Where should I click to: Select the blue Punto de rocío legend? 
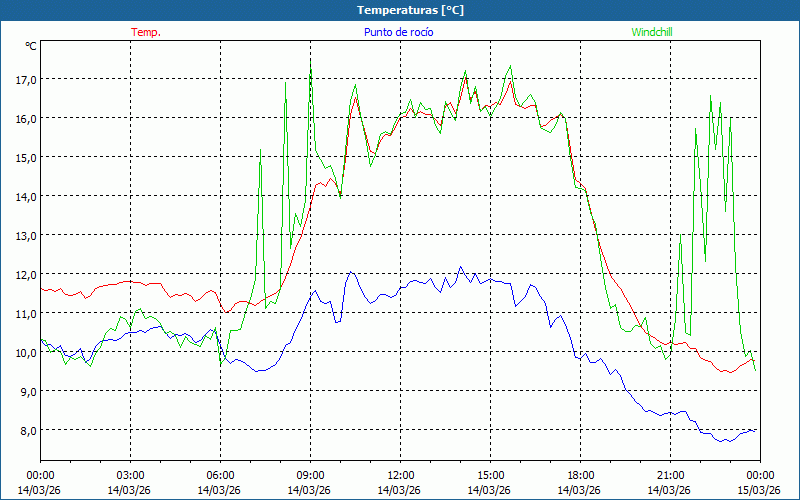click(x=399, y=32)
